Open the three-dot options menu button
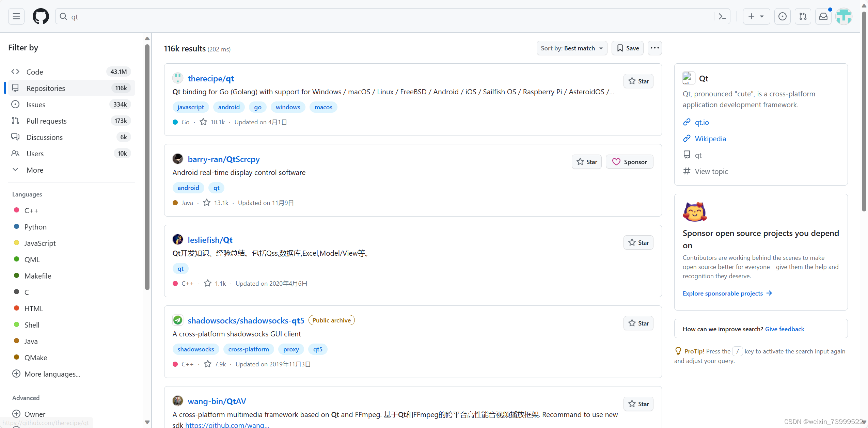868x428 pixels. click(654, 48)
